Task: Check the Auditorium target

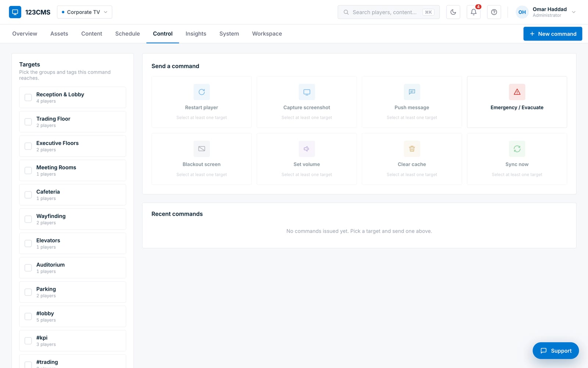Action: tap(28, 268)
